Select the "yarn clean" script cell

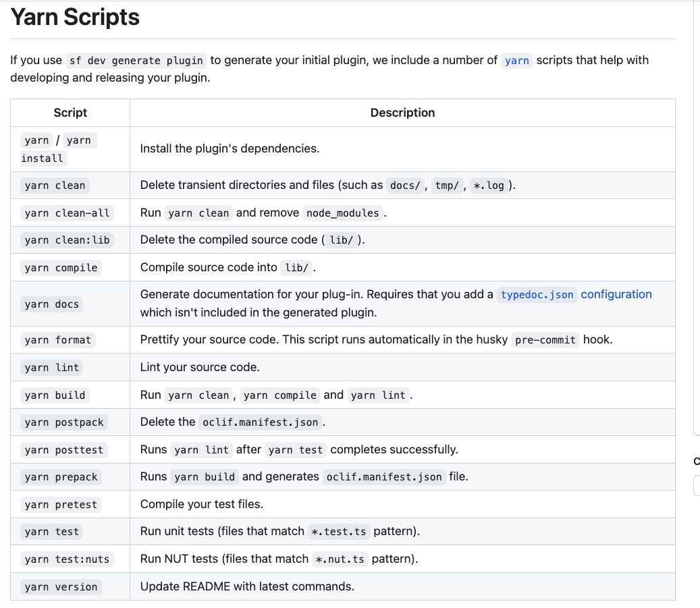54,185
